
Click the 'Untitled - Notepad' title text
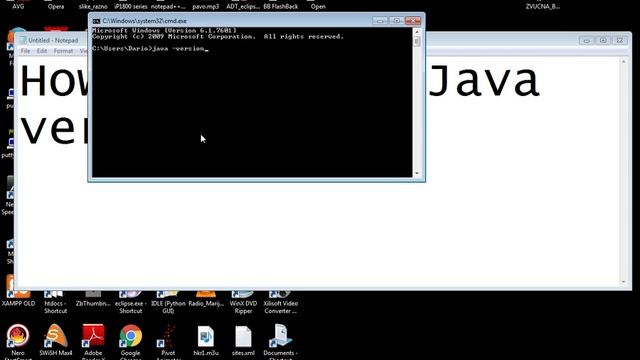pos(53,40)
